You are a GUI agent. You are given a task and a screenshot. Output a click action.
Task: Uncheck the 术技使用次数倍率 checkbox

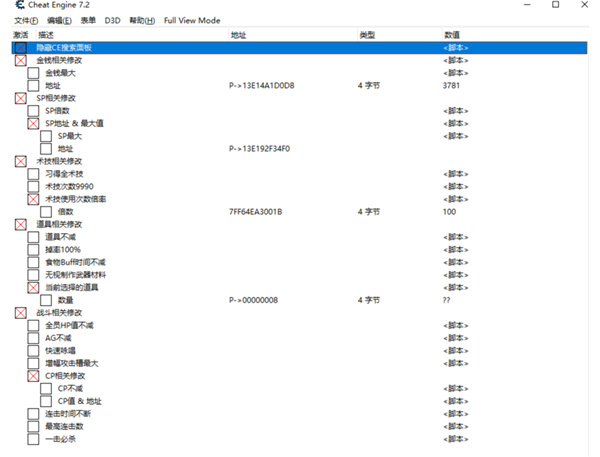pyautogui.click(x=33, y=199)
